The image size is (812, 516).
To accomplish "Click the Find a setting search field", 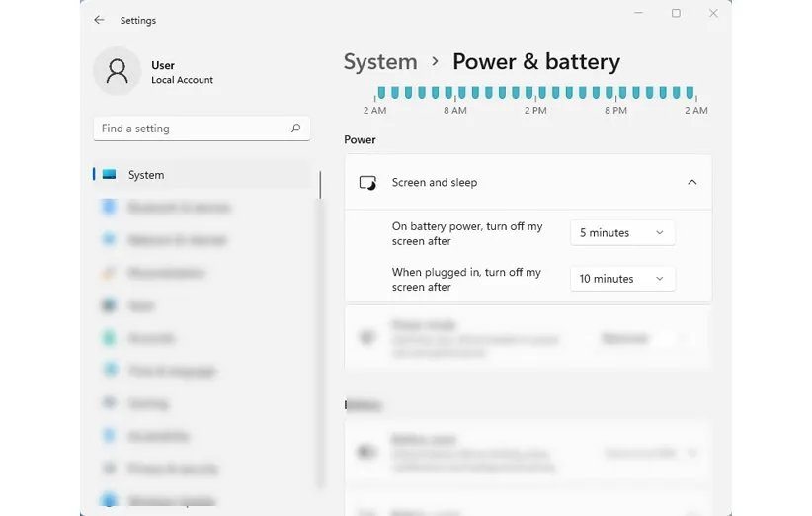I will 193,129.
